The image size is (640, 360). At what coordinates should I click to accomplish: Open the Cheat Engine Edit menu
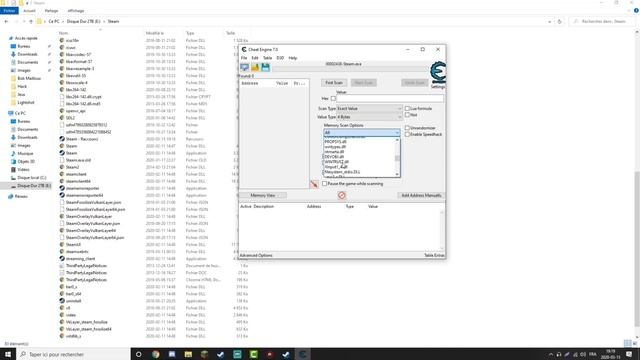pos(255,58)
